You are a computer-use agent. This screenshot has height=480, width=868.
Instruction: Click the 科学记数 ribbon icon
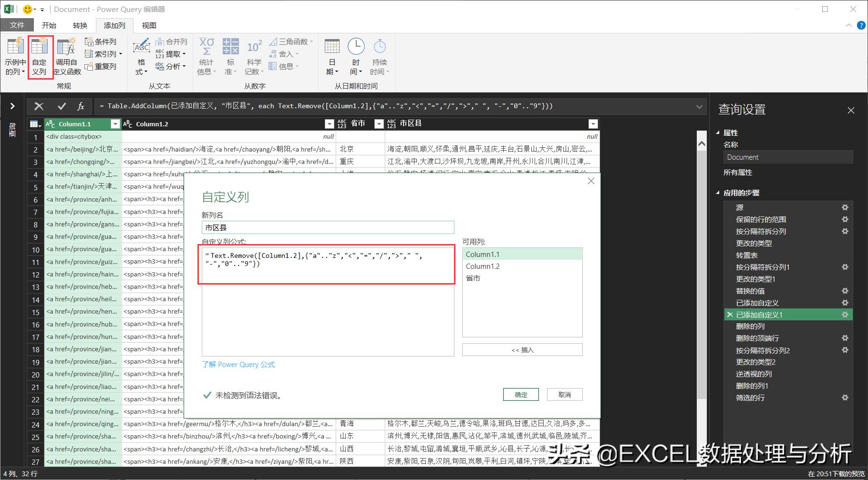254,53
